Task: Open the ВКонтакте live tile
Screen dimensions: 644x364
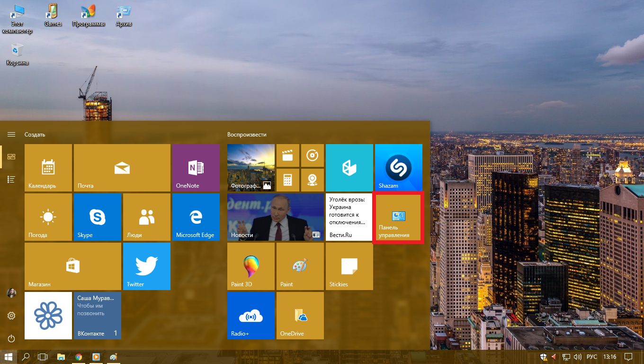Action: coord(98,316)
